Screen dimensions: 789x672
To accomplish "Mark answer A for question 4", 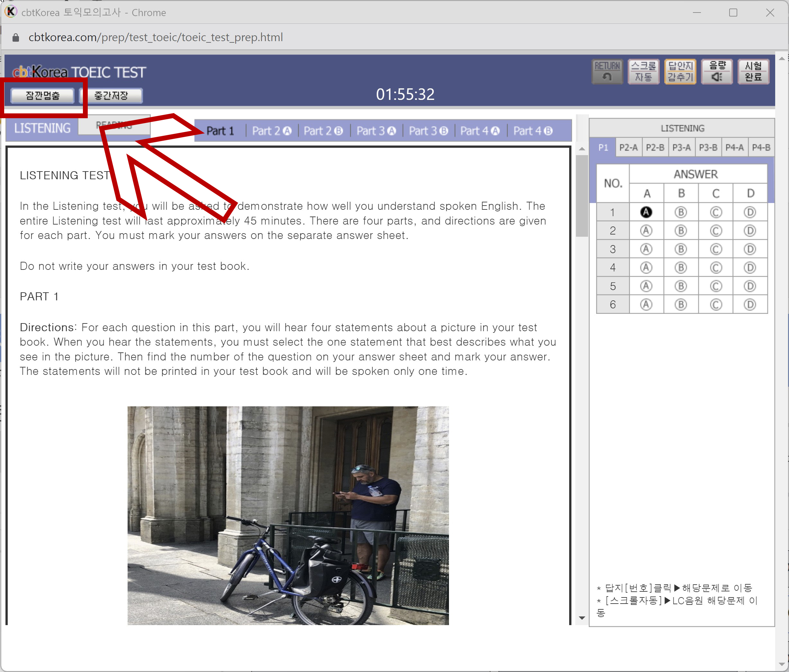I will pos(646,268).
